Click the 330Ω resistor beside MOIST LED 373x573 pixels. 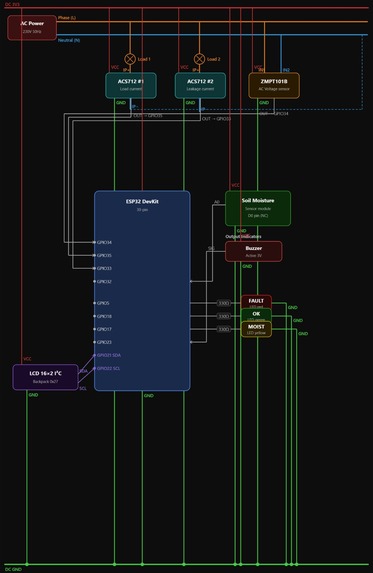pos(224,329)
